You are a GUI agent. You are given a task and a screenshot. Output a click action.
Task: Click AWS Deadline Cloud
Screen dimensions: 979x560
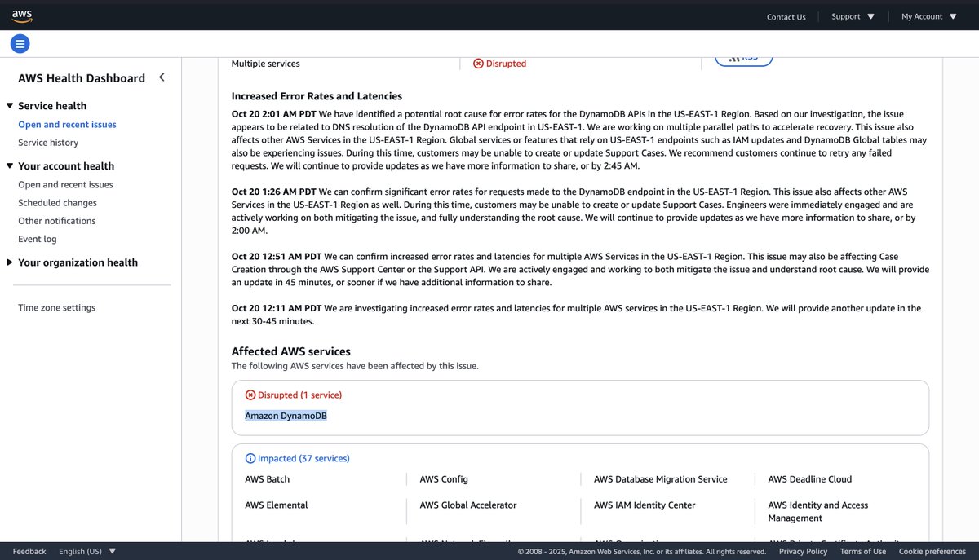809,479
